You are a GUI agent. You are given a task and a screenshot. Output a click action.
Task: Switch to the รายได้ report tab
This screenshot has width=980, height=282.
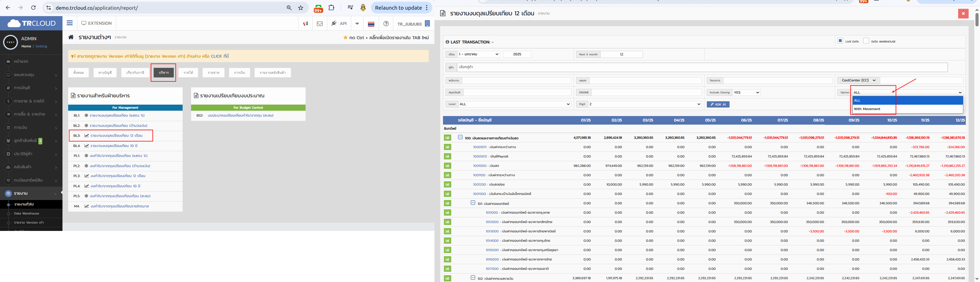[188, 73]
